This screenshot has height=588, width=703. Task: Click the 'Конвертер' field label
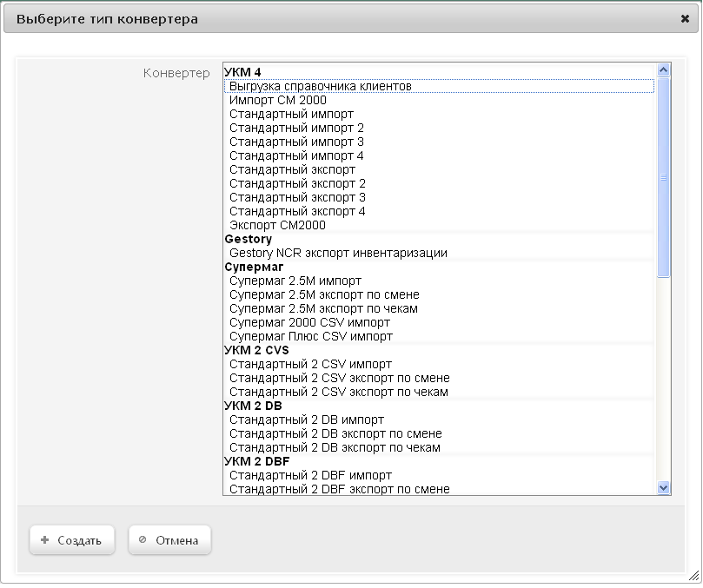coord(176,73)
